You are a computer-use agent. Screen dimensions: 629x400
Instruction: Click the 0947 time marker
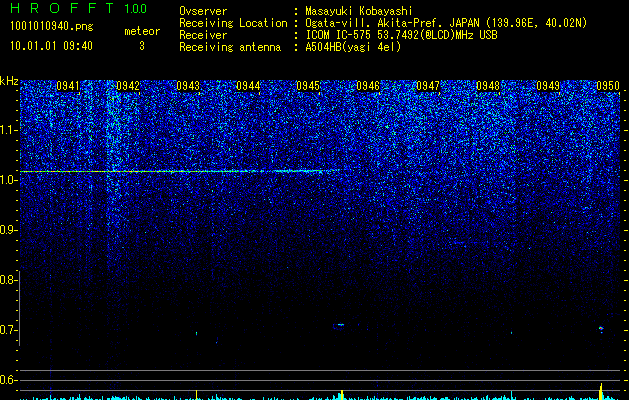point(428,86)
